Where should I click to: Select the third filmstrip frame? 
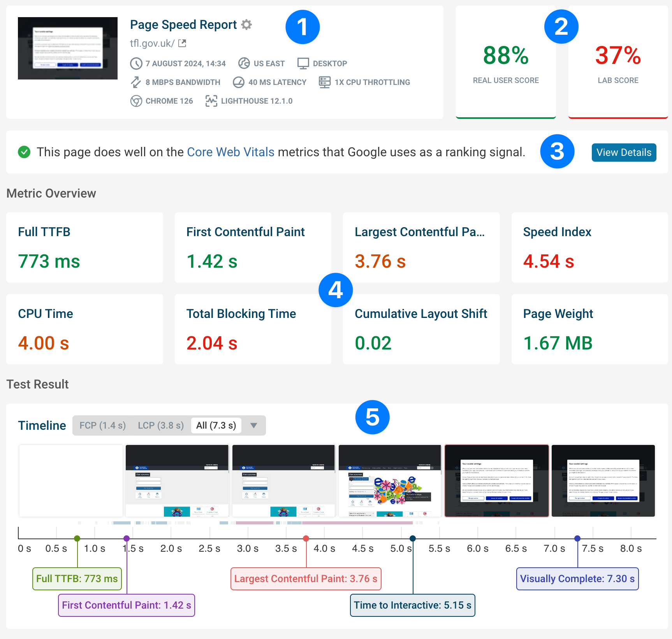pyautogui.click(x=284, y=481)
